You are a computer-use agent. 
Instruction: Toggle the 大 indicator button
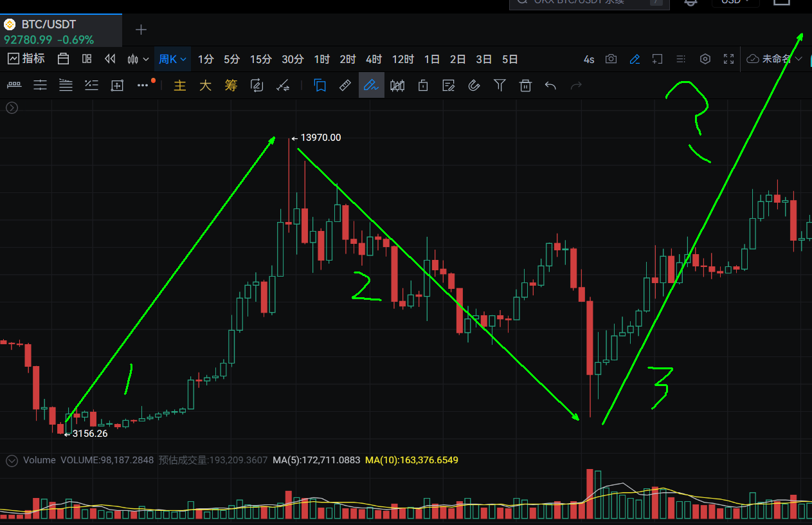205,85
